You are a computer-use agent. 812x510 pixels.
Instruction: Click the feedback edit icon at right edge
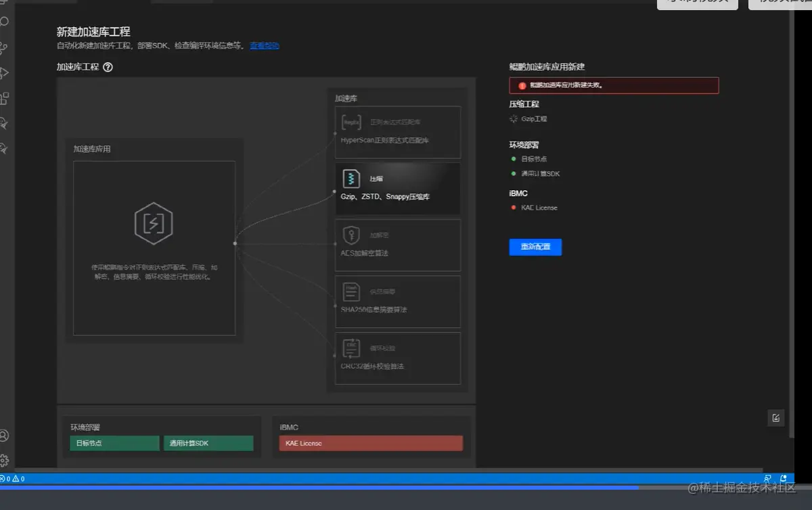[x=775, y=417]
